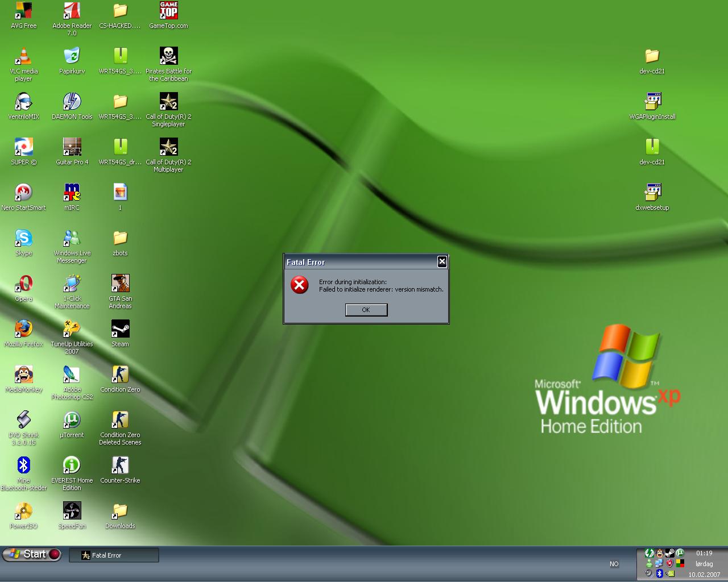728x582 pixels.
Task: Select DAEMON Tools icon
Action: [x=72, y=107]
